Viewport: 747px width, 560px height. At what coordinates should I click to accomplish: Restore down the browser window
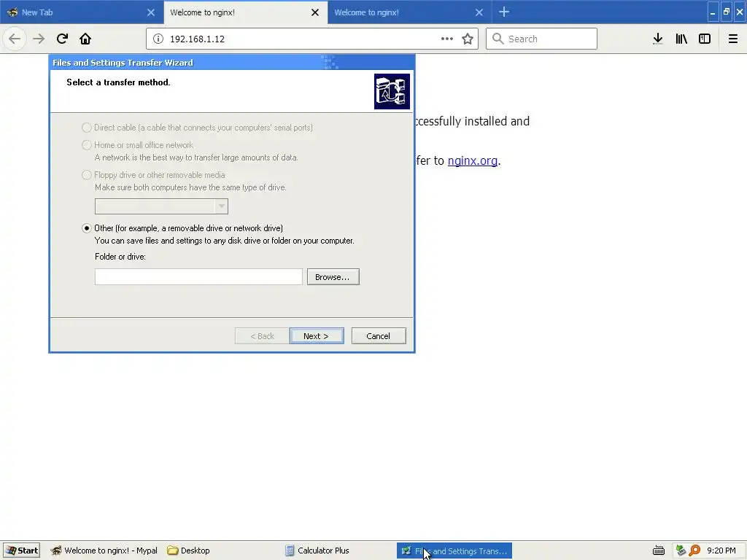[726, 12]
